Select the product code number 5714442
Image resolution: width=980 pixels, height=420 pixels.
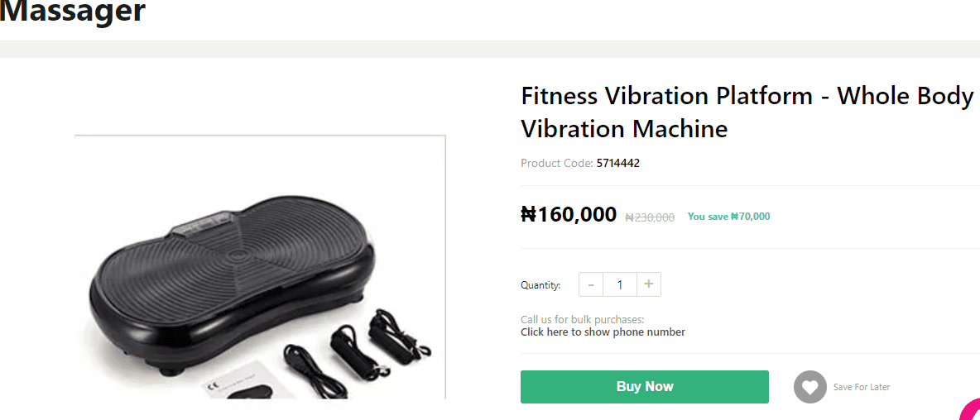click(618, 163)
